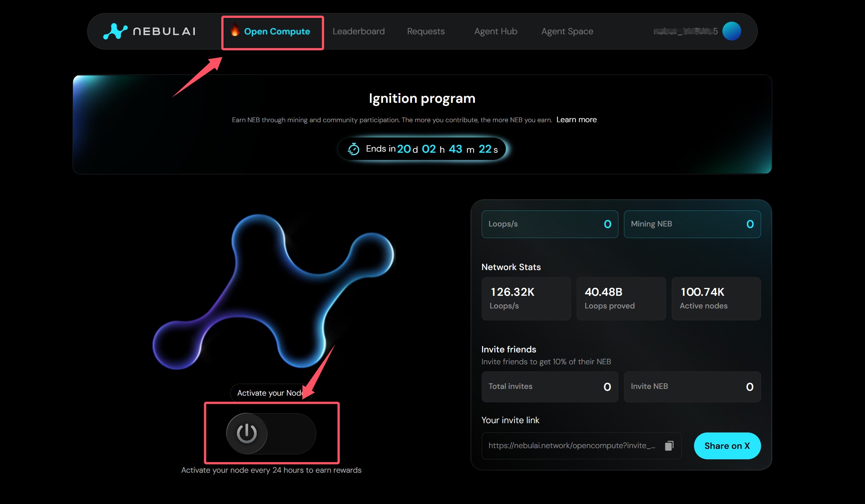Click the Network Stats heading
Screen dimensions: 865x504
point(511,267)
